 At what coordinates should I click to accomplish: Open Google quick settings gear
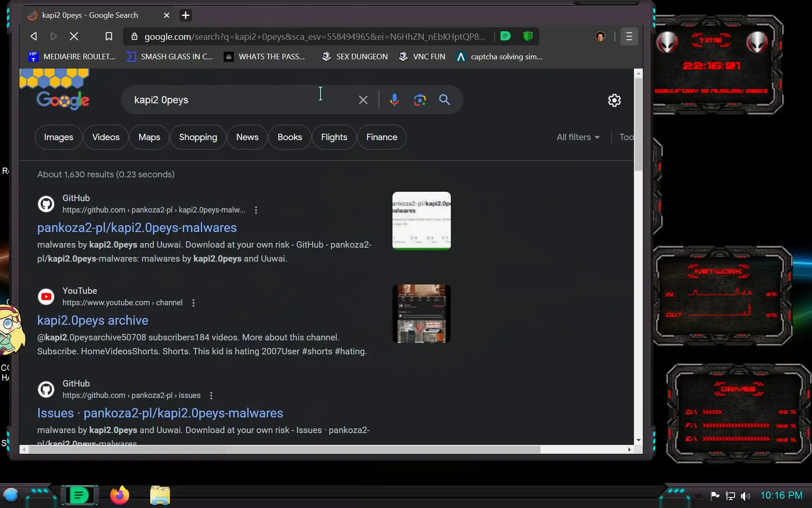[x=614, y=100]
